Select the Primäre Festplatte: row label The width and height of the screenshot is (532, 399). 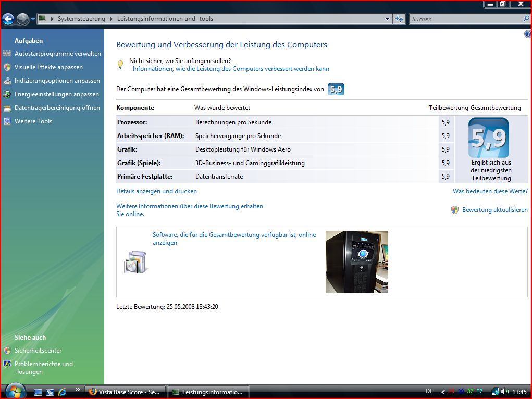(x=145, y=177)
